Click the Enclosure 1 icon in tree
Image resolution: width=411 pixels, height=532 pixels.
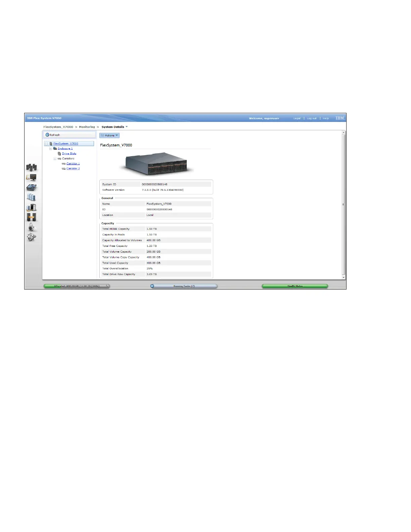[55, 148]
